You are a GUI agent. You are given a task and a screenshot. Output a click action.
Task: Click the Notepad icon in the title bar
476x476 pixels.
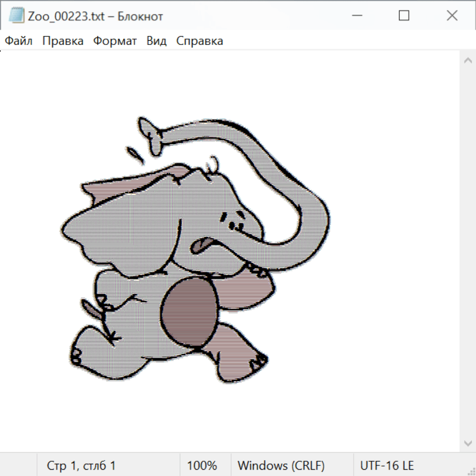(x=16, y=16)
